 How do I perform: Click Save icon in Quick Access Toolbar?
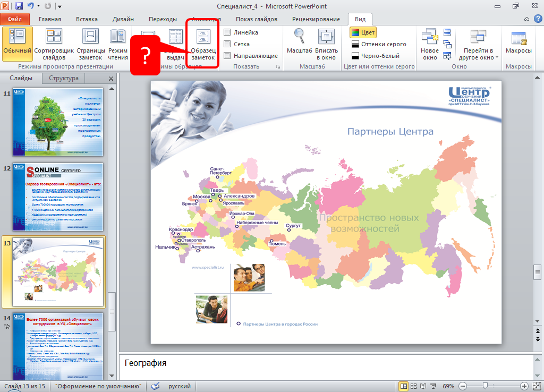click(19, 6)
